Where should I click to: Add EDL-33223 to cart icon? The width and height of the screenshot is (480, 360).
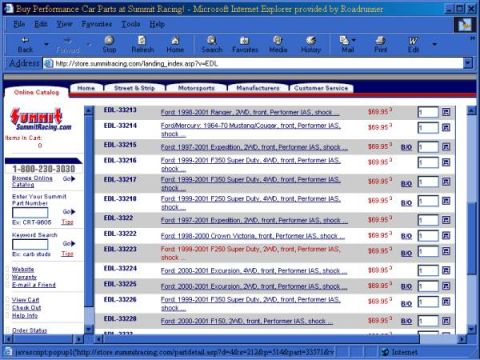[446, 251]
